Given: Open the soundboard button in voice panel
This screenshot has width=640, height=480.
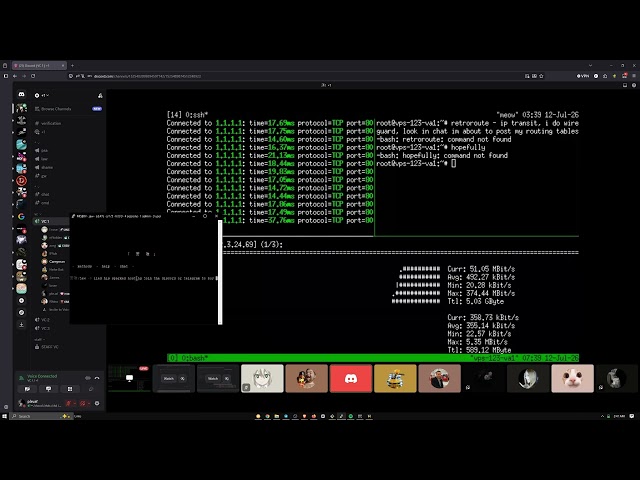Looking at the screenshot, I should (91, 389).
